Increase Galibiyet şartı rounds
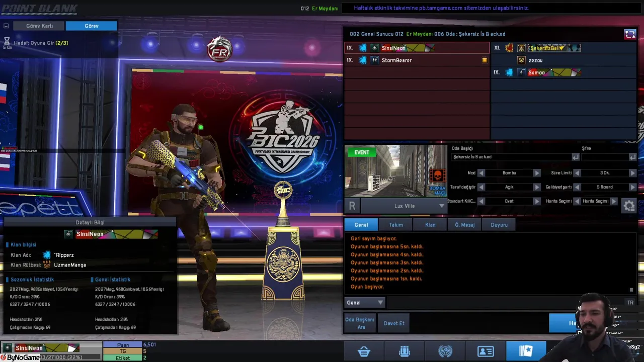 632,187
